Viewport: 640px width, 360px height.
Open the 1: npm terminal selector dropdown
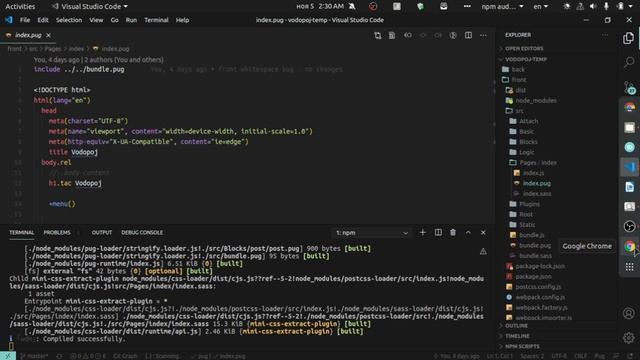(x=371, y=233)
